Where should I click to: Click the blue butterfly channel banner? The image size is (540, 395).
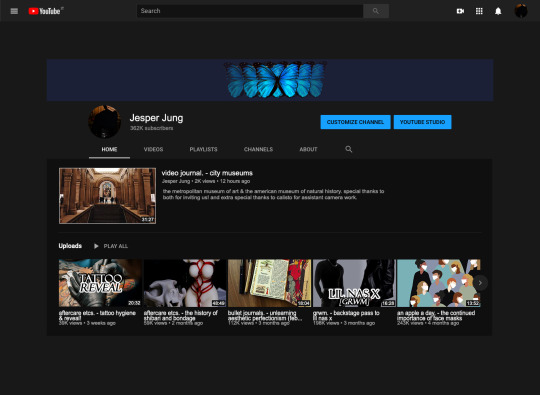tap(270, 80)
